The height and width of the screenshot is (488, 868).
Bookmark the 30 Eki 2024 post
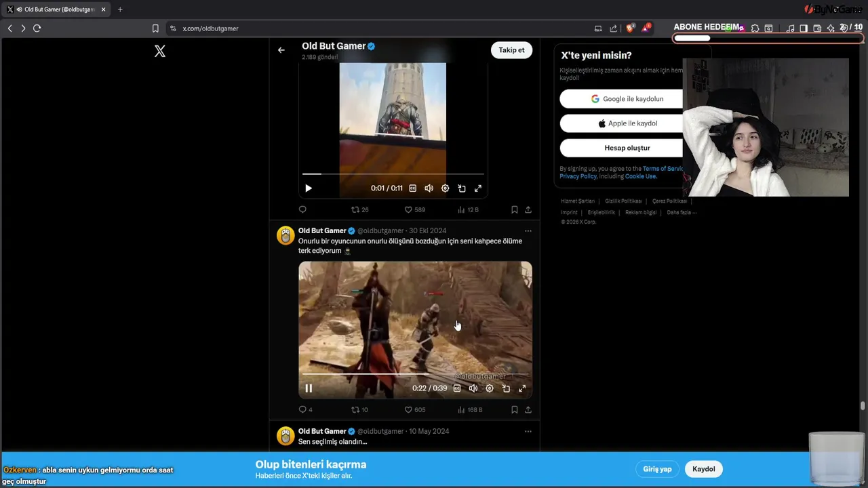[x=515, y=410]
